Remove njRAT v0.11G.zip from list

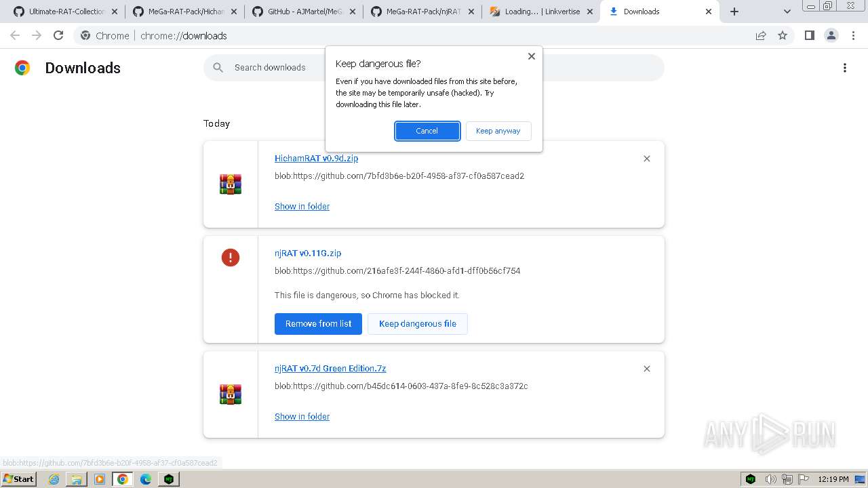(318, 323)
